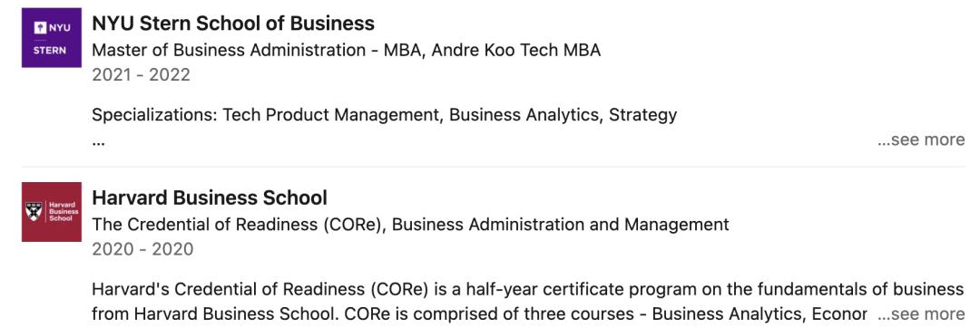
Task: Click the Strategy specialization word
Action: pos(643,115)
